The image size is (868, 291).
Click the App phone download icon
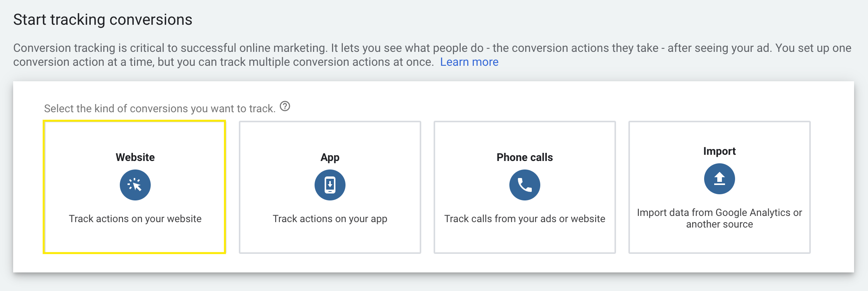pyautogui.click(x=330, y=185)
